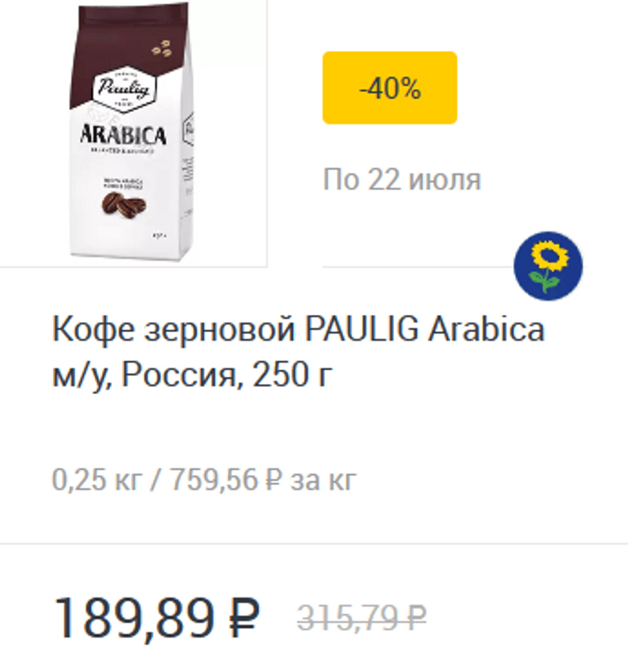Screen dimensions: 628x672
Task: Click the sunflower loyalty badge icon
Action: pyautogui.click(x=548, y=265)
